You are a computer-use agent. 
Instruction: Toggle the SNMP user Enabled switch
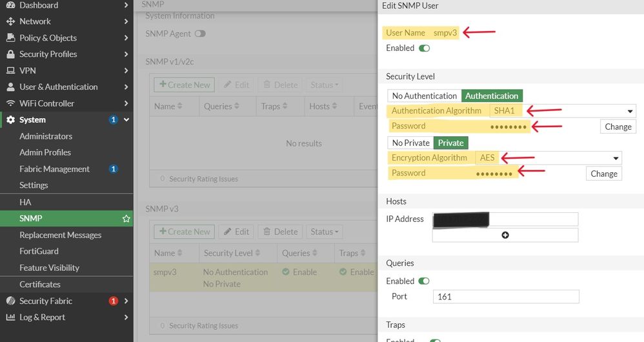click(x=424, y=48)
